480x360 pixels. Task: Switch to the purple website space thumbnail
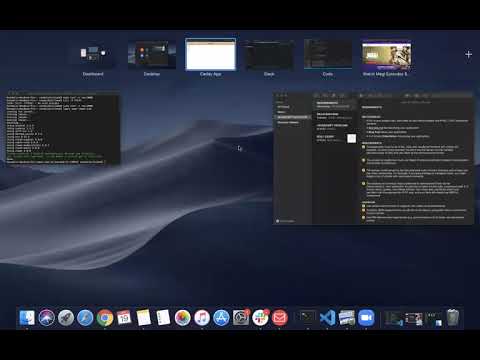[x=387, y=54]
